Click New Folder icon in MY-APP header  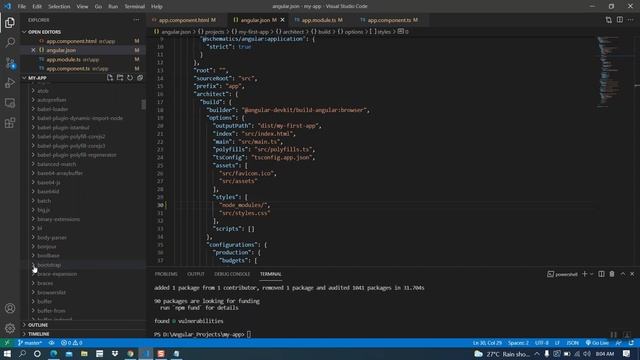pos(120,78)
